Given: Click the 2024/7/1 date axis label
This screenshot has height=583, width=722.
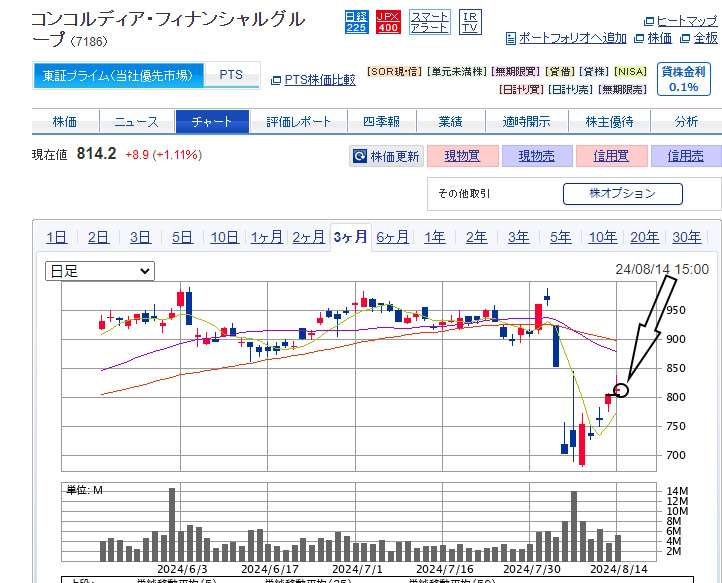Looking at the screenshot, I should [357, 569].
